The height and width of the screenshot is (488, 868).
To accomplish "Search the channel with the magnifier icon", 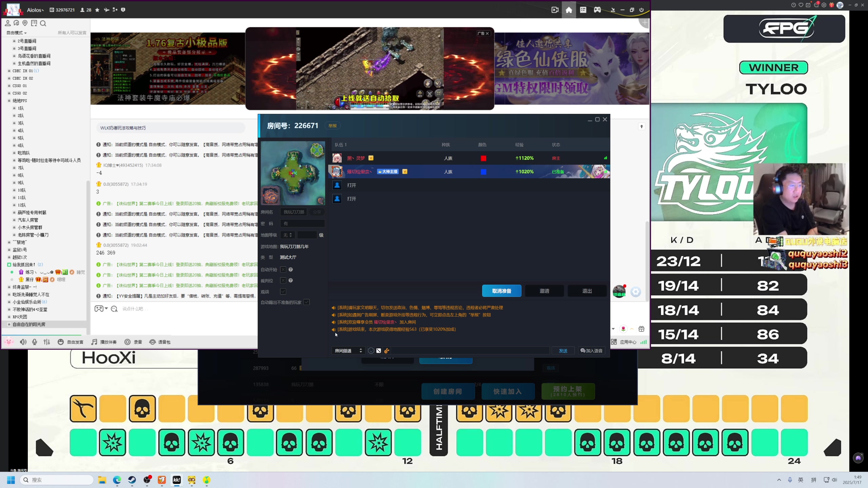I will (x=43, y=23).
